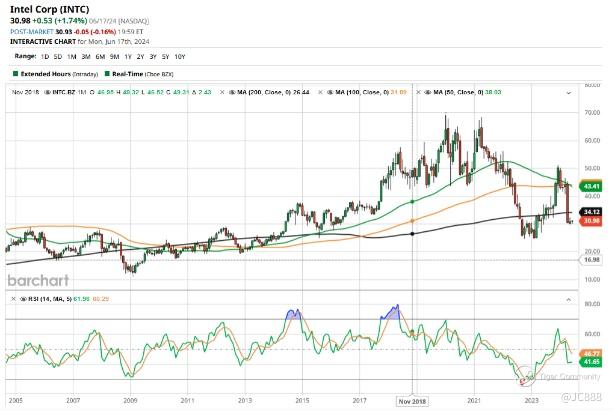The image size is (613, 411).
Task: Select the 10Y range
Action: click(179, 57)
